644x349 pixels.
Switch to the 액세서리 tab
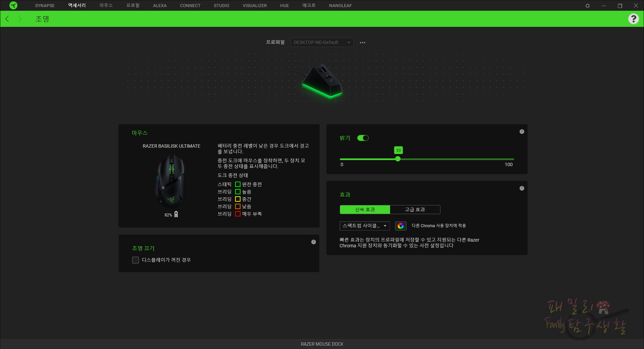point(77,5)
